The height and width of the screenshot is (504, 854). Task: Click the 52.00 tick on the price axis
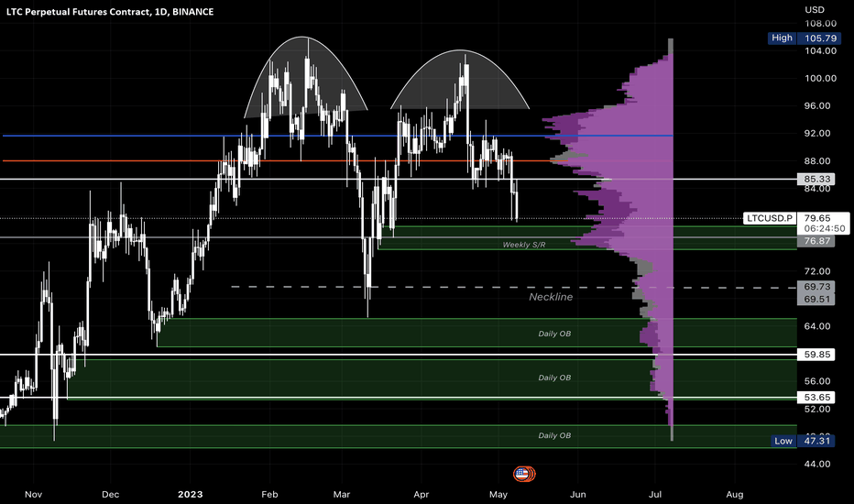pos(817,410)
